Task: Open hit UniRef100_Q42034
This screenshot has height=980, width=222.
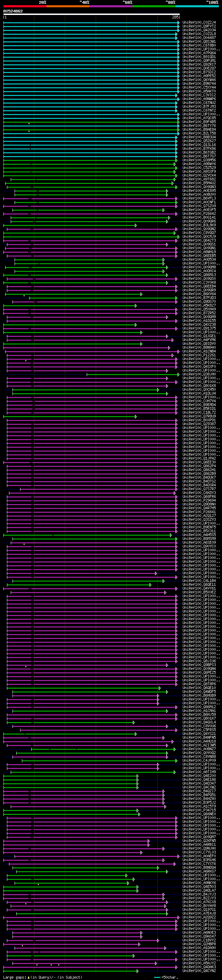Action: pos(199,30)
